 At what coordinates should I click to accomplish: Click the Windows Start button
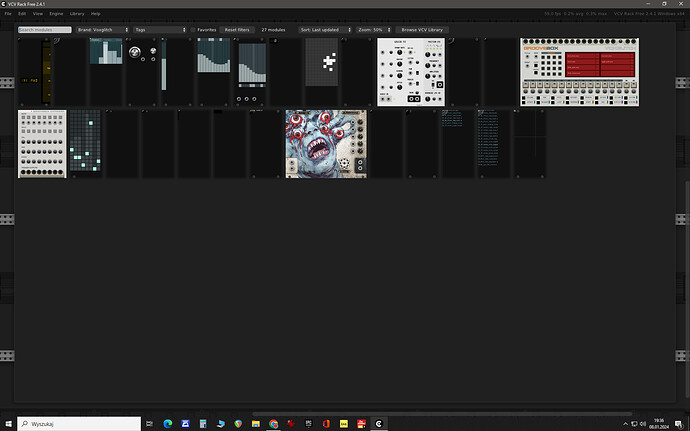[8, 423]
